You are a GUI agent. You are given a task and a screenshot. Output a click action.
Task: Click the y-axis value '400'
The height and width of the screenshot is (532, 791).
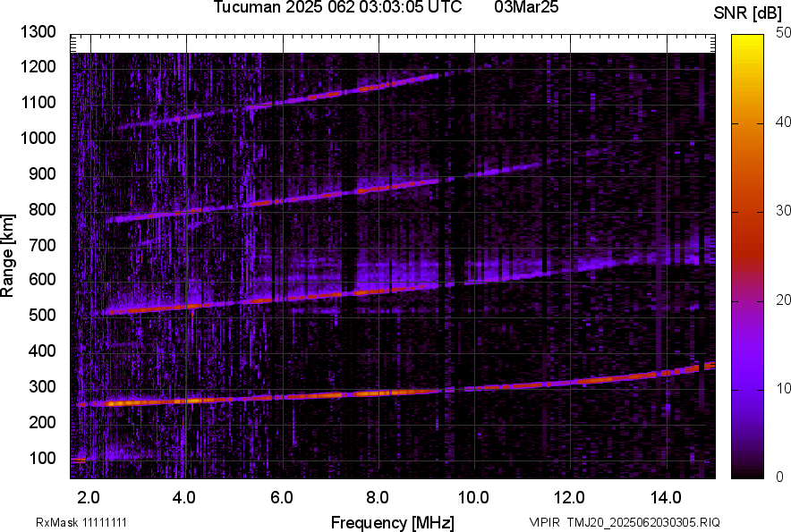[42, 350]
